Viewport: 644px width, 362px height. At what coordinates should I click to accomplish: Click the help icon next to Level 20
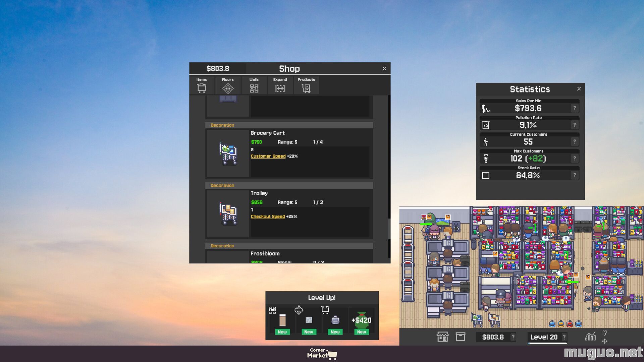(564, 337)
